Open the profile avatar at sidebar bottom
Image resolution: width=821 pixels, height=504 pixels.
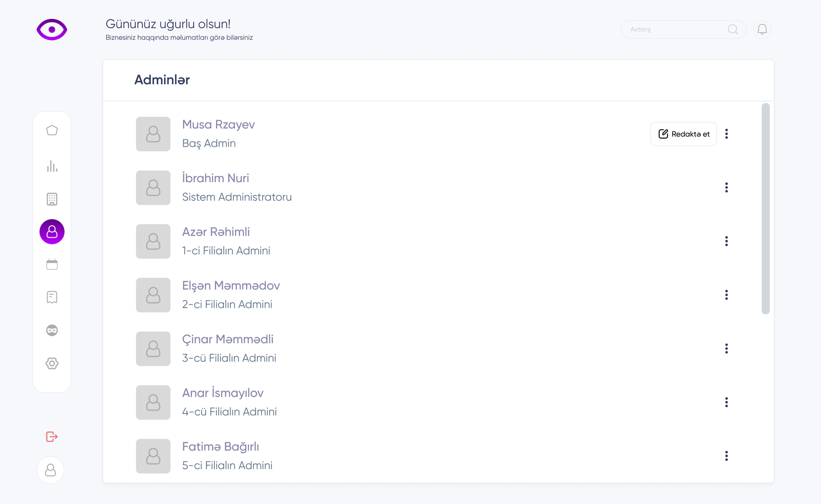coord(50,470)
